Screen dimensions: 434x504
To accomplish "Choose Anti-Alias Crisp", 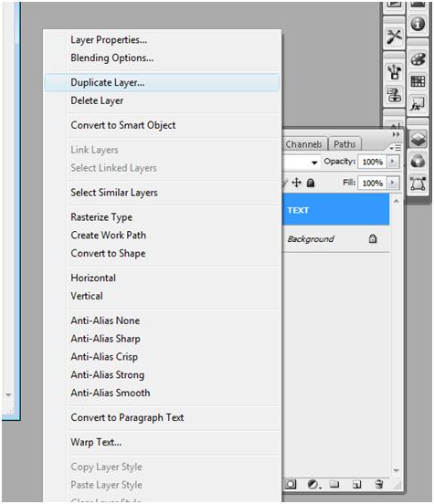I will click(162, 356).
